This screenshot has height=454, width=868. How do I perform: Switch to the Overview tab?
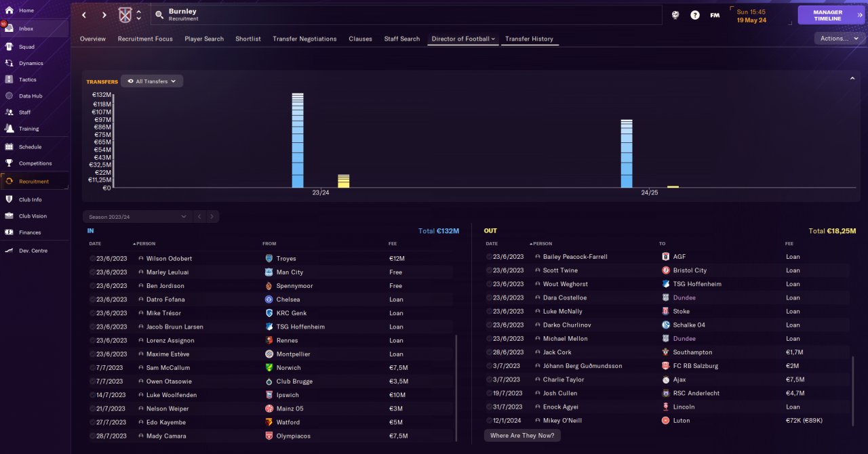tap(93, 39)
